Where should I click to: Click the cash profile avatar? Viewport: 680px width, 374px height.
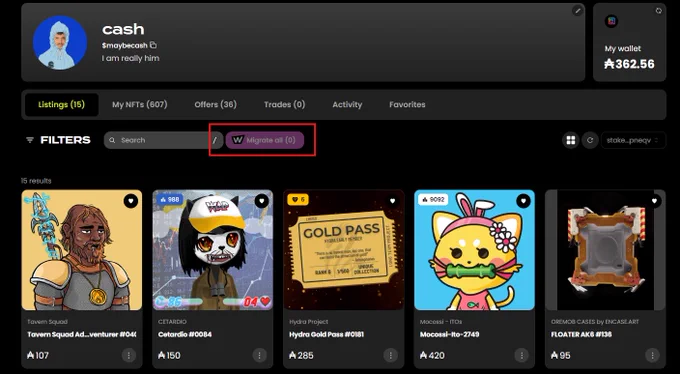pyautogui.click(x=60, y=42)
